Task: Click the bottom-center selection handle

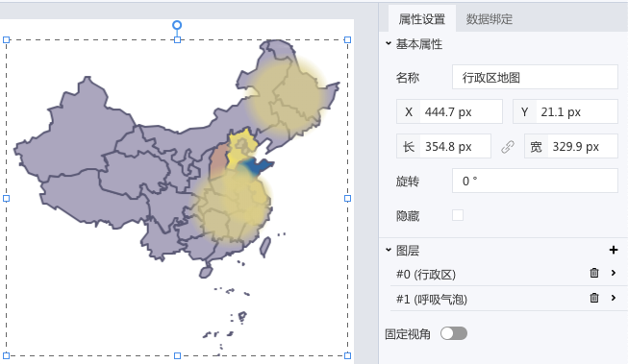Action: [177, 355]
